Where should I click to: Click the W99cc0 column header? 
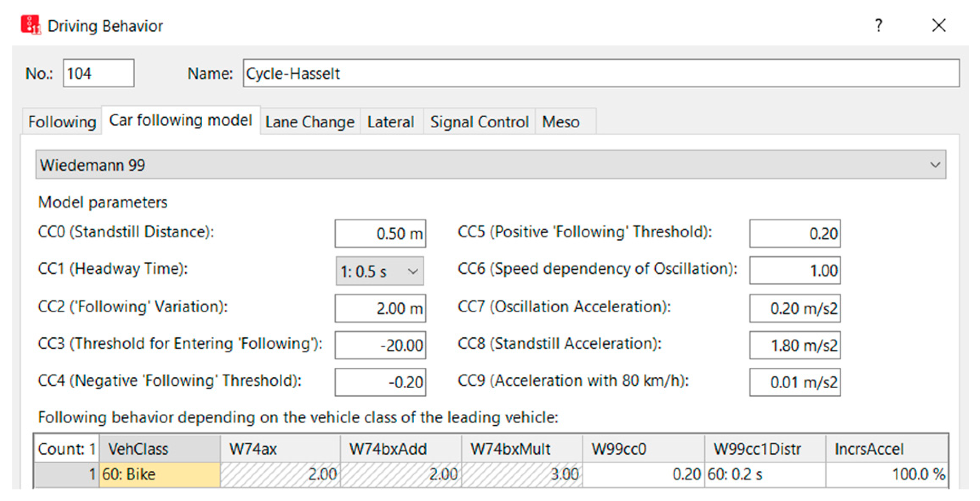point(643,449)
